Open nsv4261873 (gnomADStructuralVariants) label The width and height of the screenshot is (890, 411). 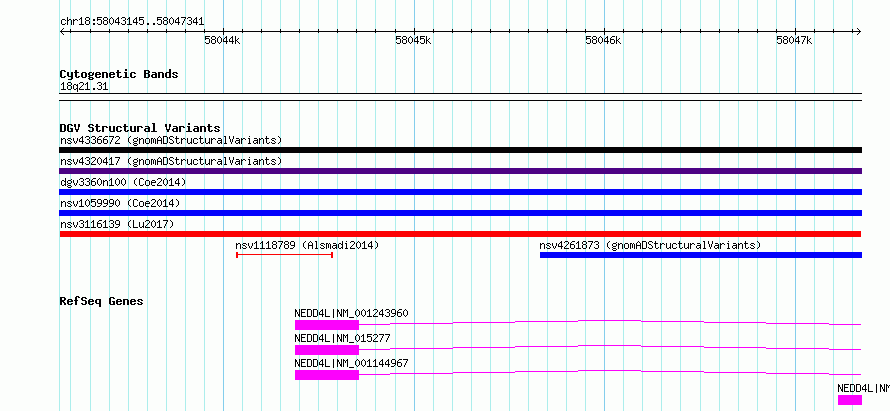coord(650,245)
